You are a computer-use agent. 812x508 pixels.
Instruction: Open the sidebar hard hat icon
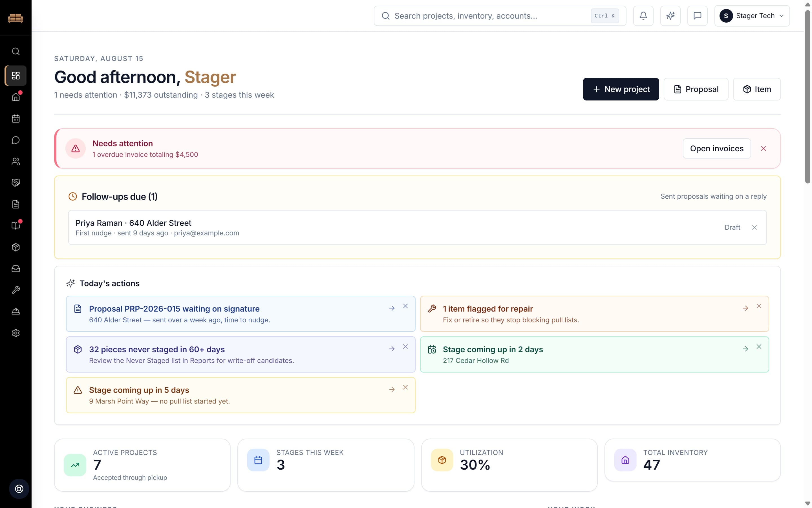coord(16,312)
